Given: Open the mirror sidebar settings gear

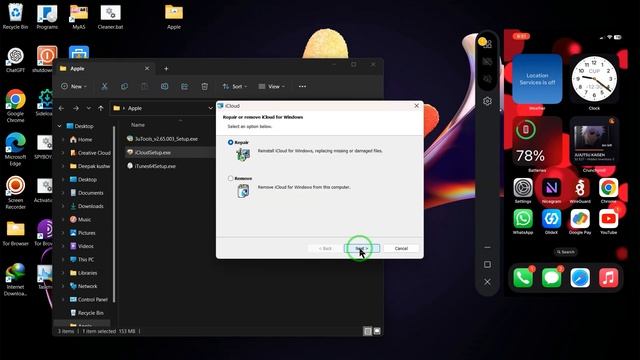Looking at the screenshot, I should [x=487, y=101].
